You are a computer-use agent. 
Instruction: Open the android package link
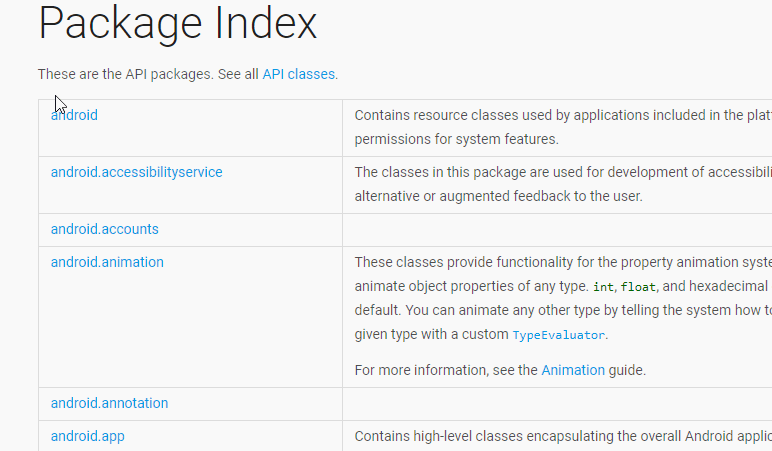tap(75, 115)
